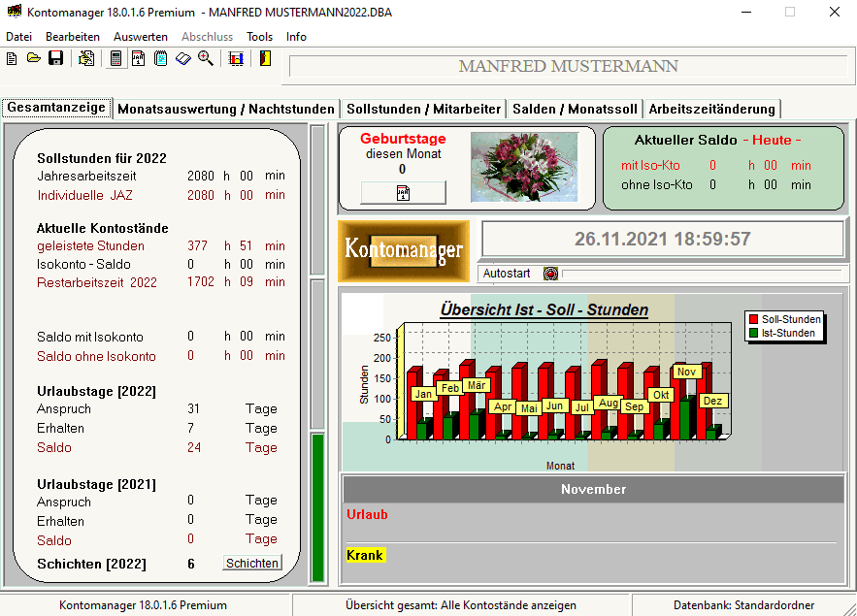Click the 'Saldo ohne Isokonto' label
This screenshot has width=857, height=616.
click(x=96, y=356)
